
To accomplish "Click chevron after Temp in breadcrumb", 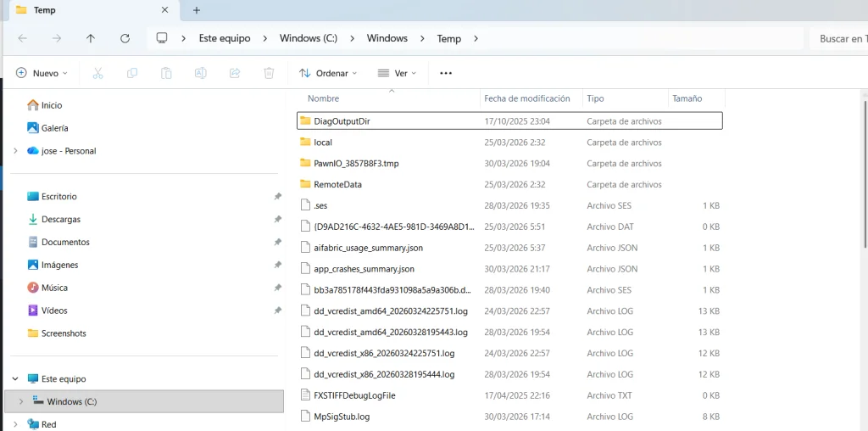I will point(476,38).
